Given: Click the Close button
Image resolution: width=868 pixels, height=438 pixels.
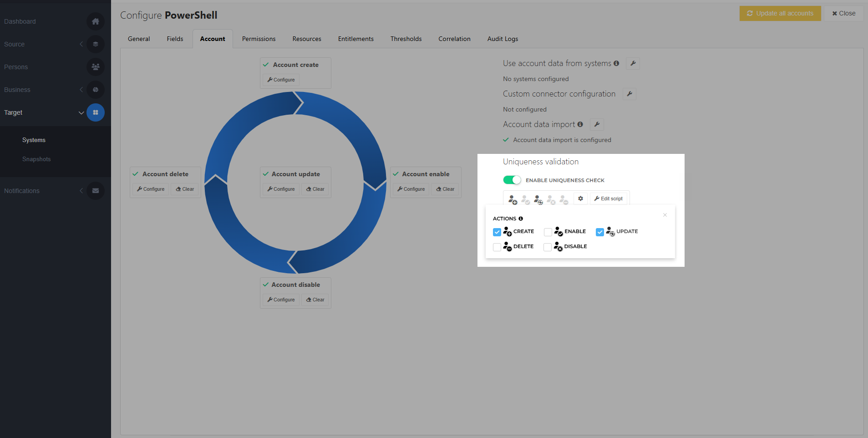Looking at the screenshot, I should (843, 13).
